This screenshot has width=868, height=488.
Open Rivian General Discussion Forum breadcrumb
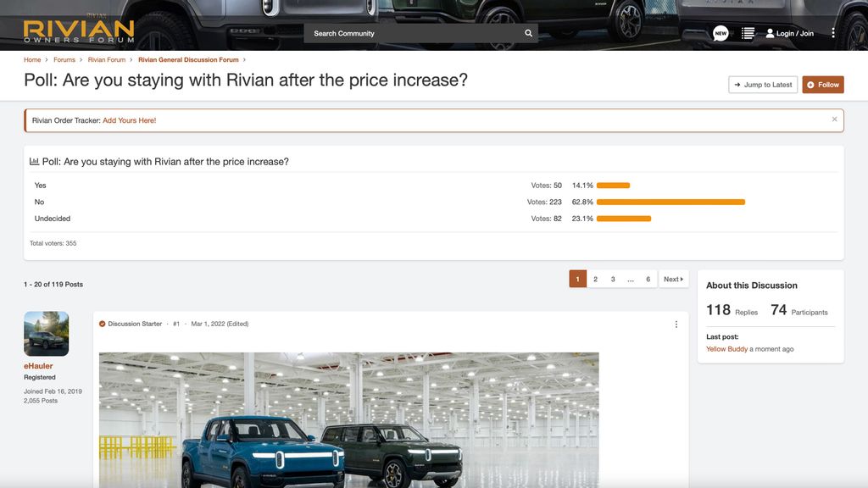click(x=188, y=60)
